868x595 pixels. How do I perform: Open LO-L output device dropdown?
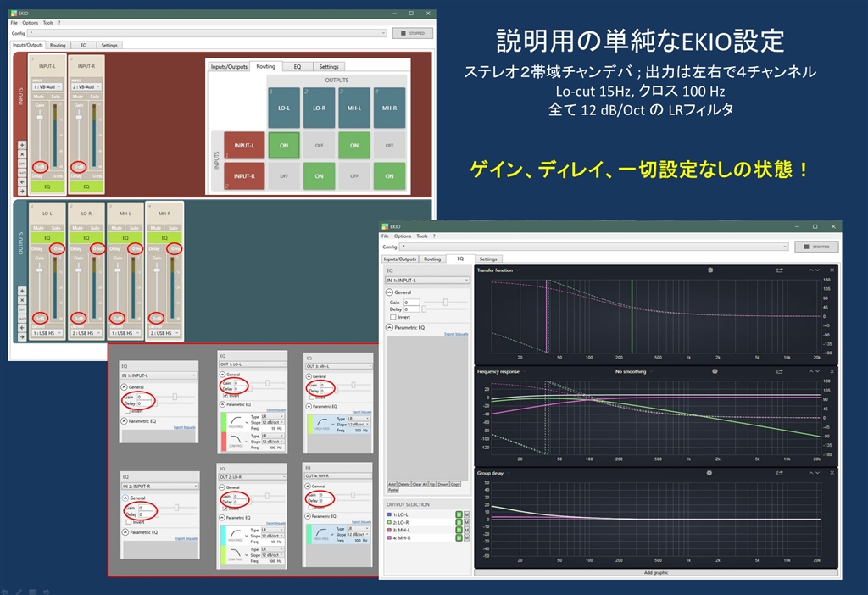pos(47,333)
